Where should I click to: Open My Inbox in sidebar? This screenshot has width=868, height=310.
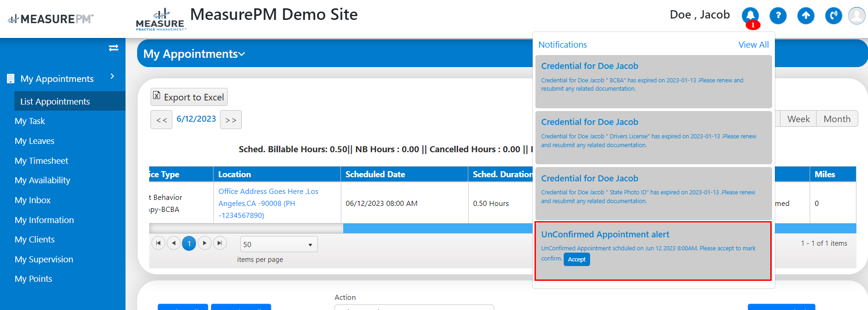[32, 200]
